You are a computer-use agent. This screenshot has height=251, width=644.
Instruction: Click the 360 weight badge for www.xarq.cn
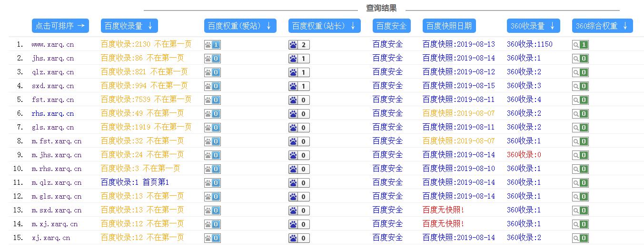[x=580, y=45]
